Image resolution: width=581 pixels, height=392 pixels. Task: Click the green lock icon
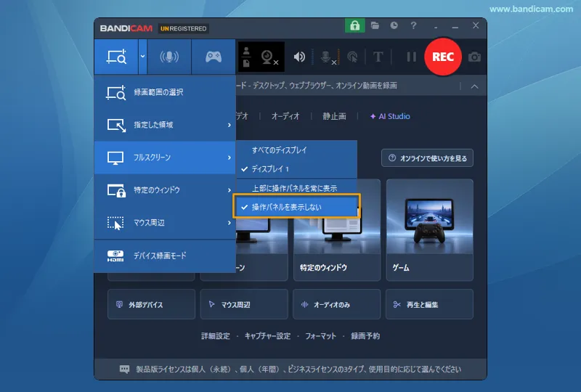tap(354, 25)
